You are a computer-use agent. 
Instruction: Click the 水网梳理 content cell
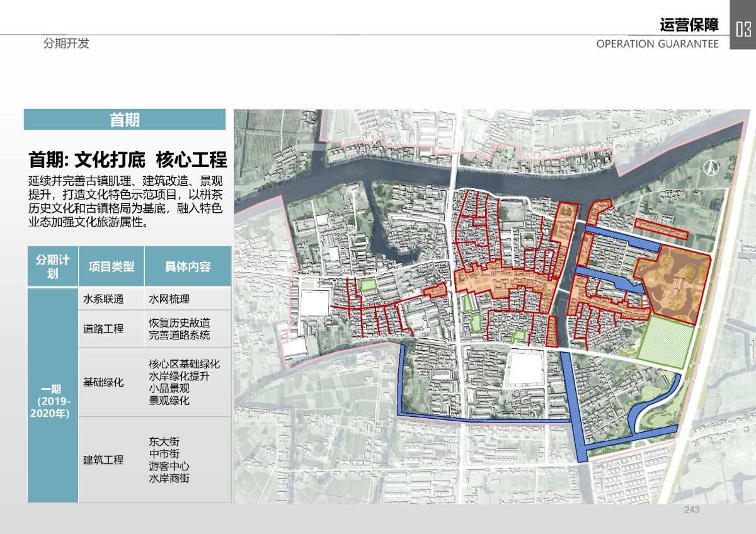tap(169, 299)
